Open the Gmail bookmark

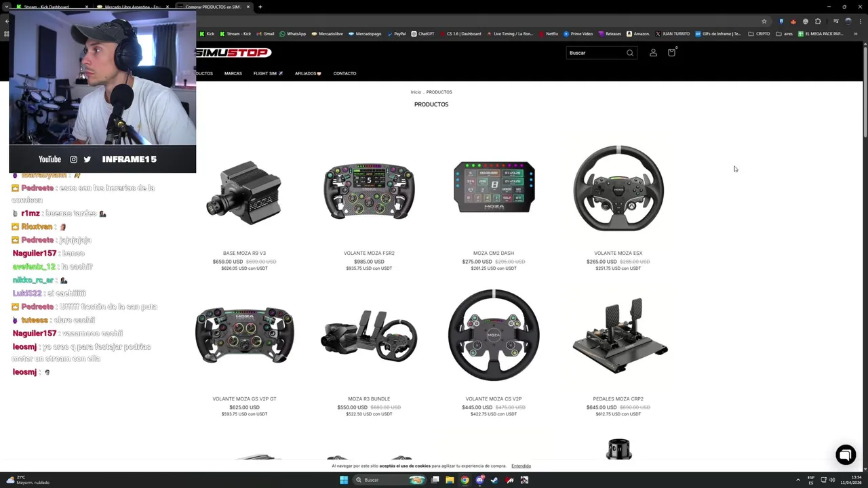click(x=265, y=34)
